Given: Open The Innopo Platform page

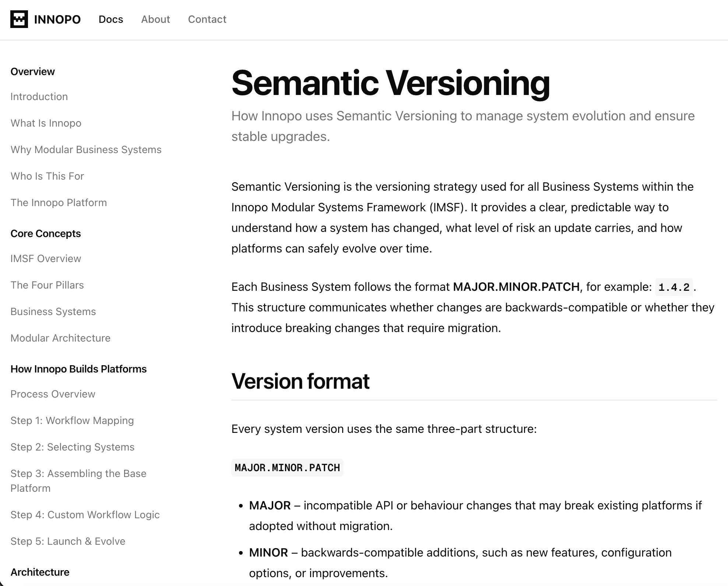Looking at the screenshot, I should [59, 202].
